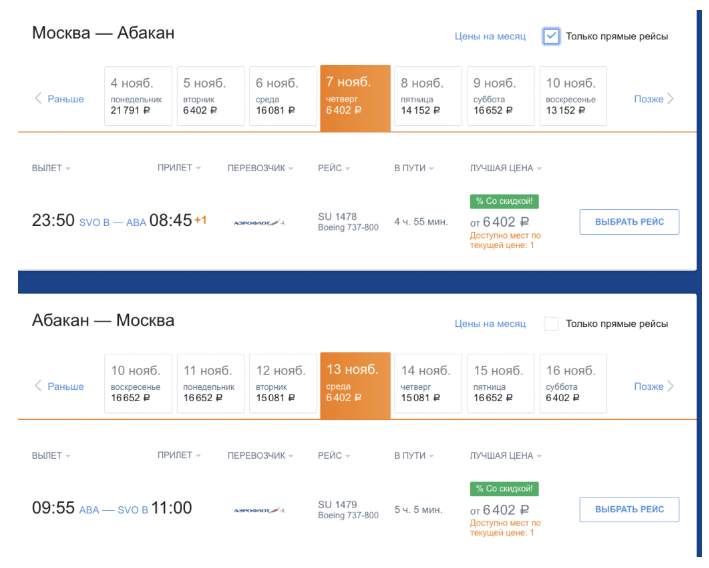Click Aeroflot logo on Moscow–Abakan flight
709x568 pixels.
[x=259, y=222]
